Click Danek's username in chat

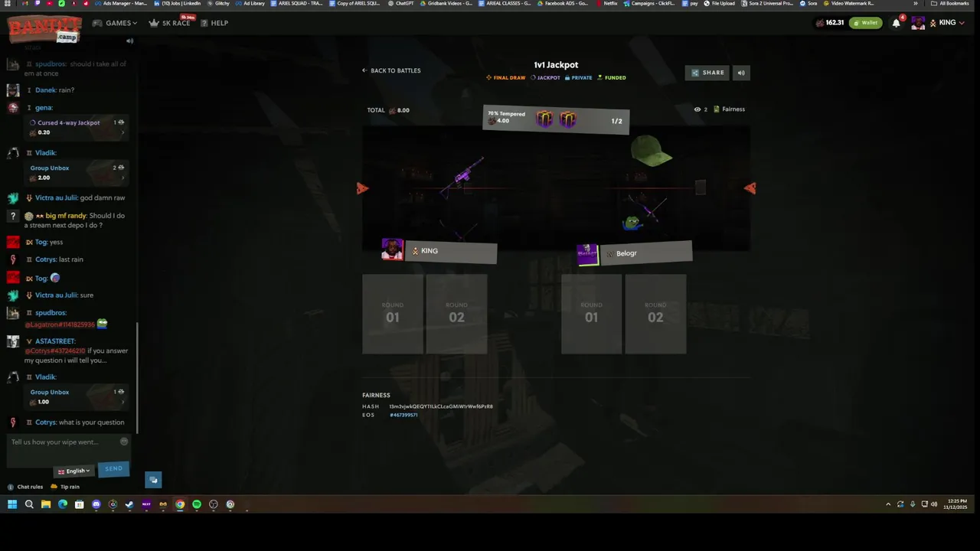coord(46,90)
